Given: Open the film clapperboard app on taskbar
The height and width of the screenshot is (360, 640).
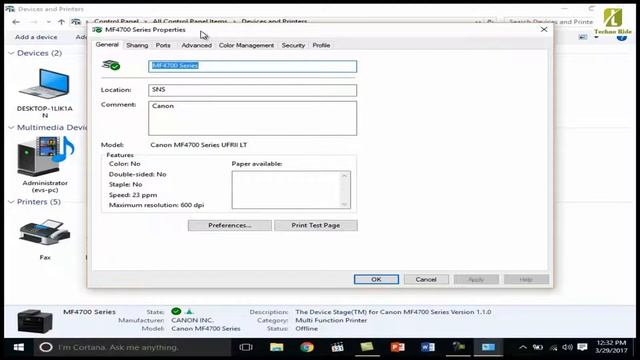Looking at the screenshot, I should [337, 347].
